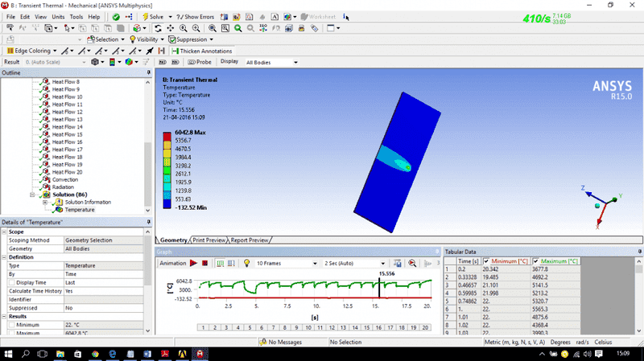Click the Rotate view tool
This screenshot has width=644, height=361.
pyautogui.click(x=157, y=27)
